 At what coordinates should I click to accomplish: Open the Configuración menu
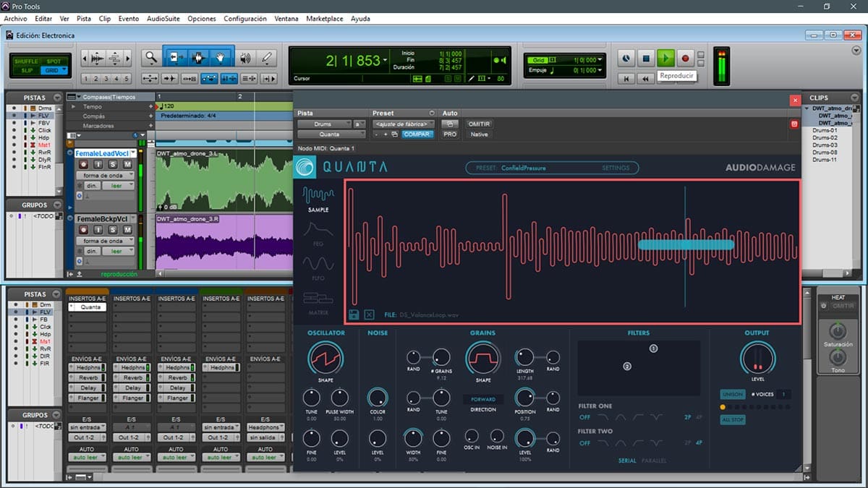245,18
